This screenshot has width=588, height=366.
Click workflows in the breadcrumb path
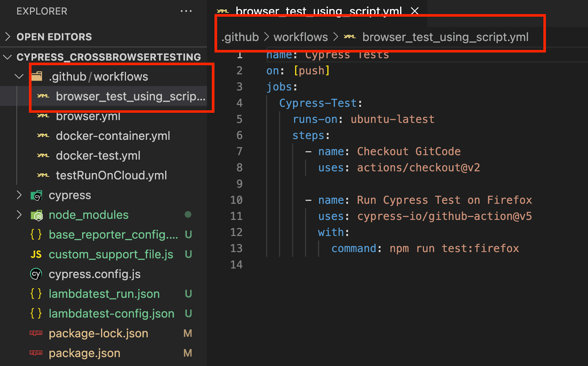301,37
